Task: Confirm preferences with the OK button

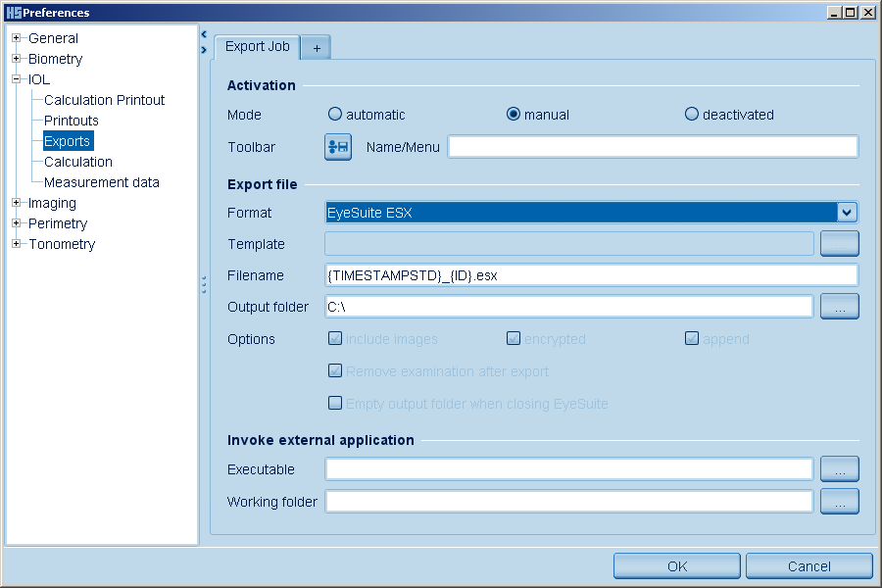Action: click(677, 565)
